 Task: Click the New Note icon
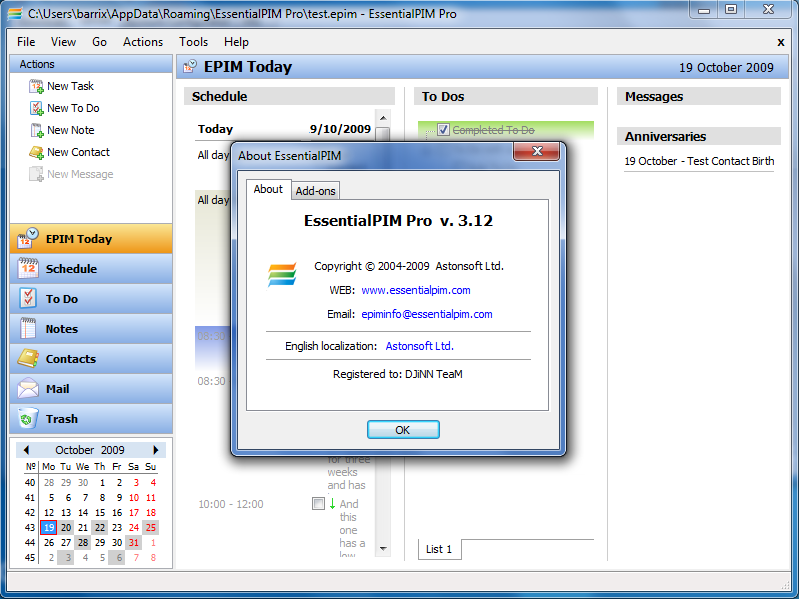[36, 130]
